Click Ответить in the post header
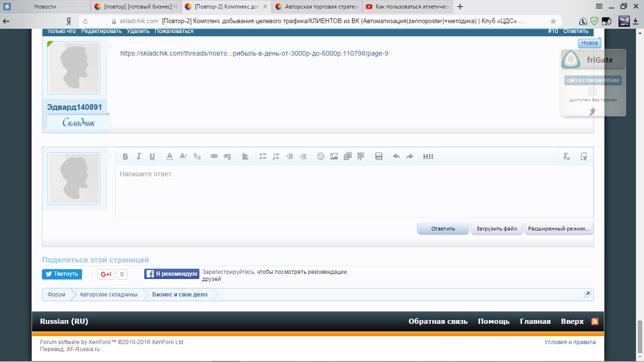The width and height of the screenshot is (644, 362). 576,31
